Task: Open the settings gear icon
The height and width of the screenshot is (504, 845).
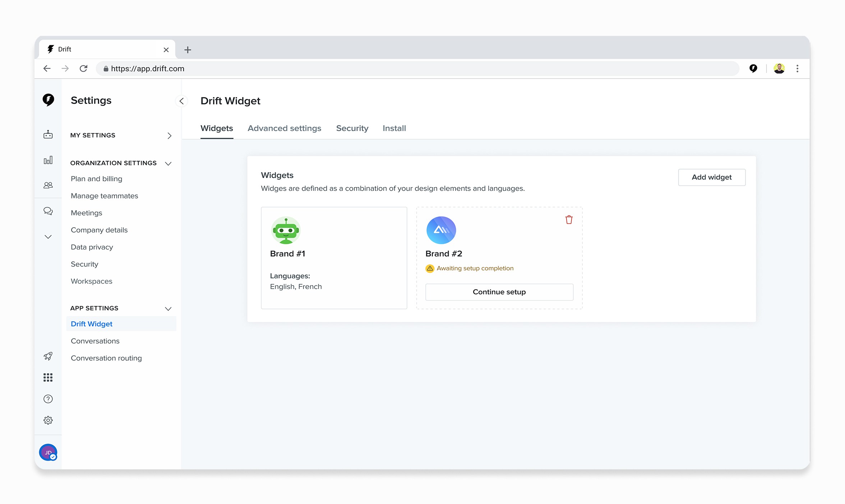Action: pos(48,420)
